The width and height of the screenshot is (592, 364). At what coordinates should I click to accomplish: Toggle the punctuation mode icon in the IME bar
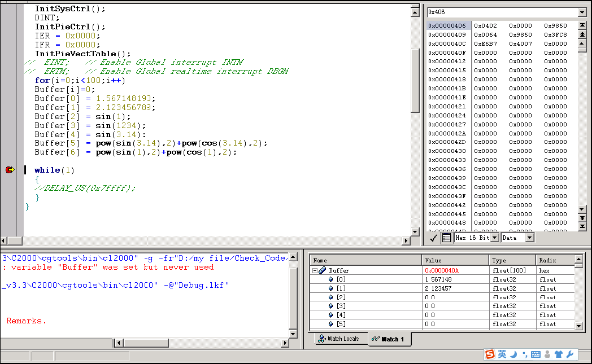(525, 354)
